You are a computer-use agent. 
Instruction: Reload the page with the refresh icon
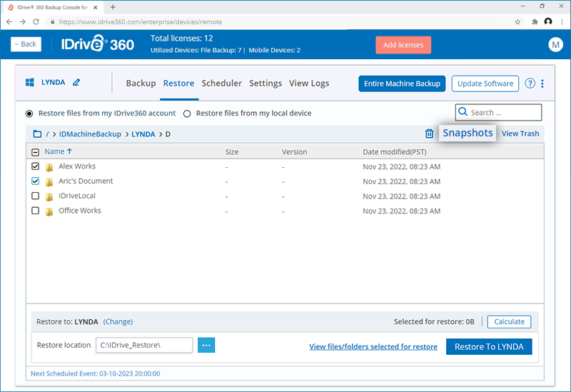click(x=36, y=22)
